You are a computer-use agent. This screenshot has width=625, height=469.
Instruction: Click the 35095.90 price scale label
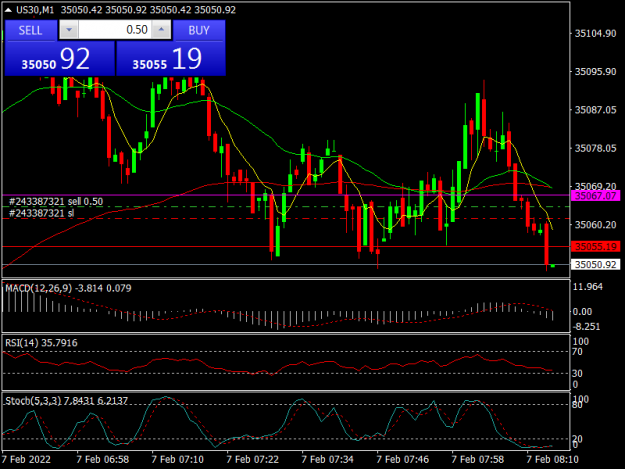tap(595, 72)
